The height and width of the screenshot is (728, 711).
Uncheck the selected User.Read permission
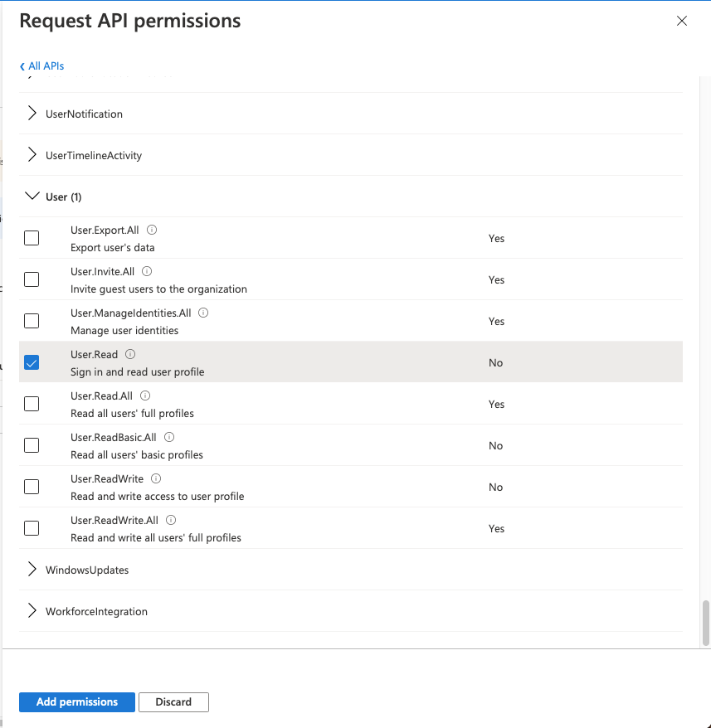click(32, 362)
